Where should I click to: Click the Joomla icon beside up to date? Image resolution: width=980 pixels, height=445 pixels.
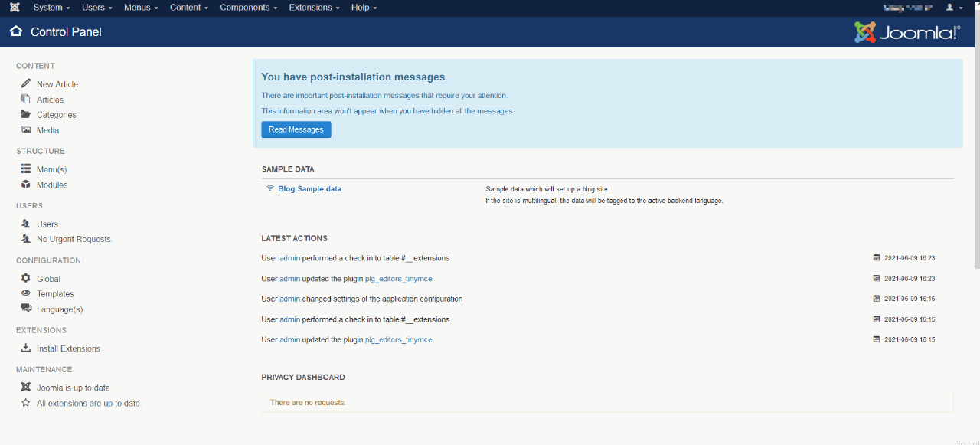click(x=26, y=388)
